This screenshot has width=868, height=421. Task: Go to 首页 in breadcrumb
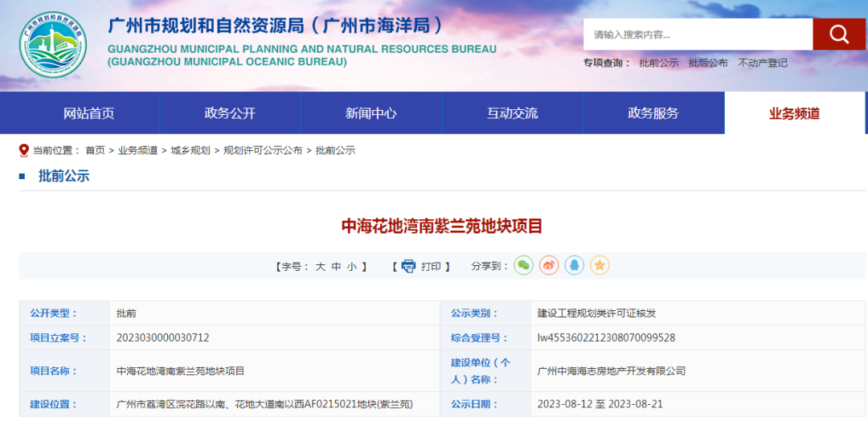coord(95,150)
